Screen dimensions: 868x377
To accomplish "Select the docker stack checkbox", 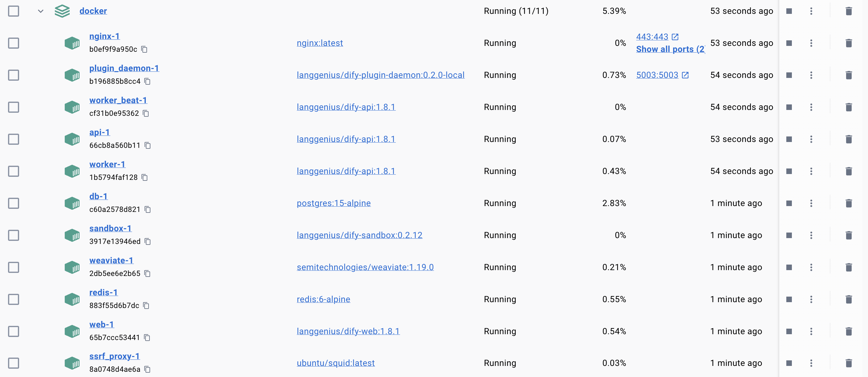I will (x=14, y=11).
